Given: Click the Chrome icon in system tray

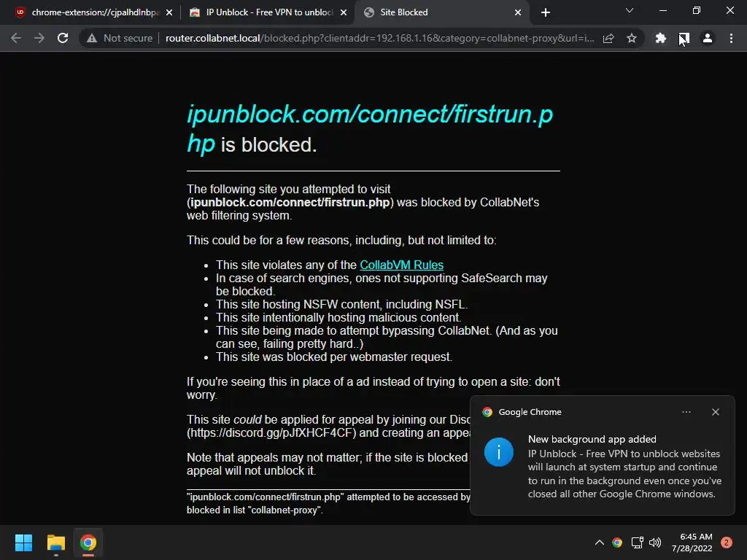Looking at the screenshot, I should point(617,542).
